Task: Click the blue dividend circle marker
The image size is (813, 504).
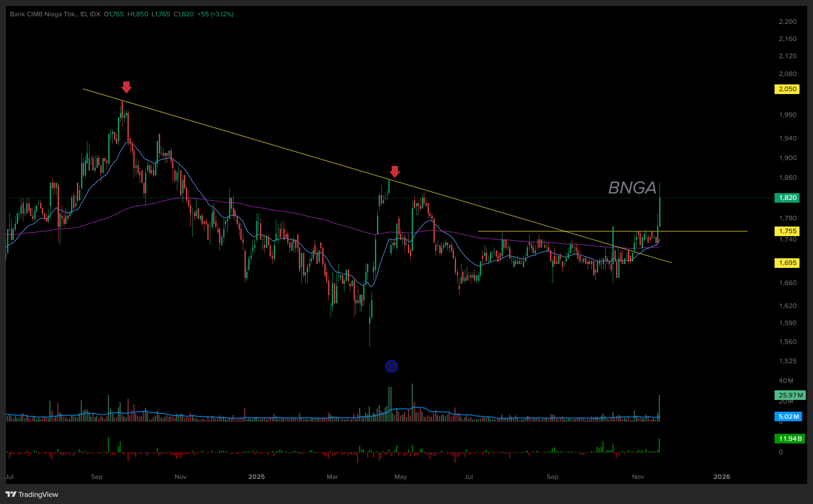Action: pyautogui.click(x=391, y=367)
